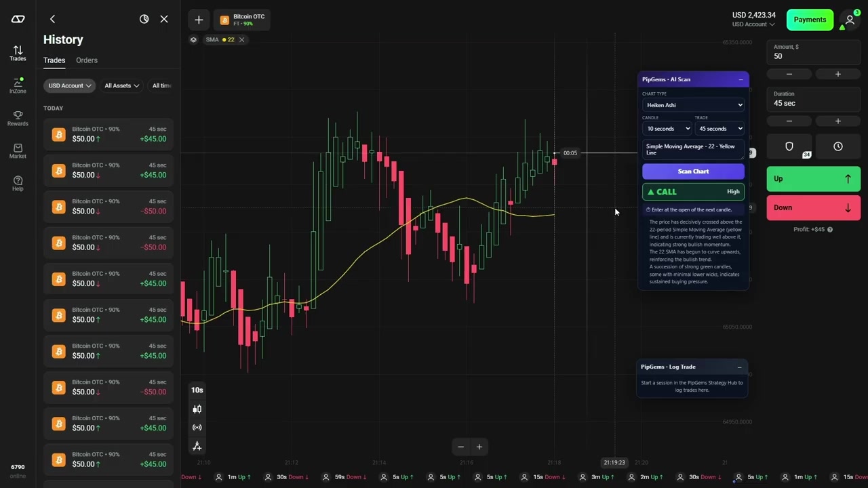Click the Profit: +$45 label
Viewport: 868px width, 488px height.
809,230
